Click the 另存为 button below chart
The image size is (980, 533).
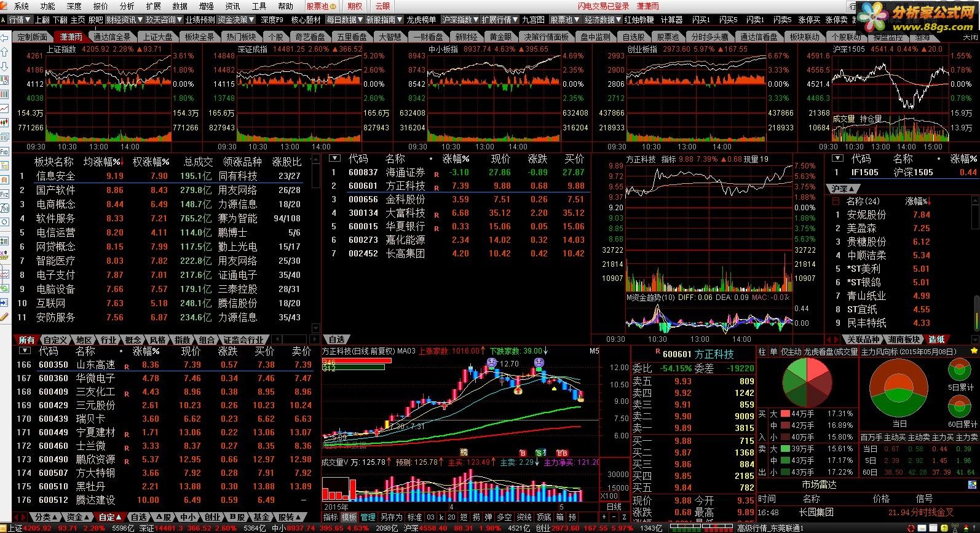coord(391,518)
